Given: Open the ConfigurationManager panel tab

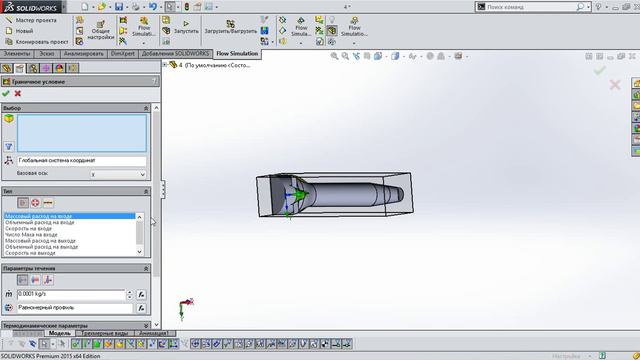Looking at the screenshot, I should [x=33, y=68].
